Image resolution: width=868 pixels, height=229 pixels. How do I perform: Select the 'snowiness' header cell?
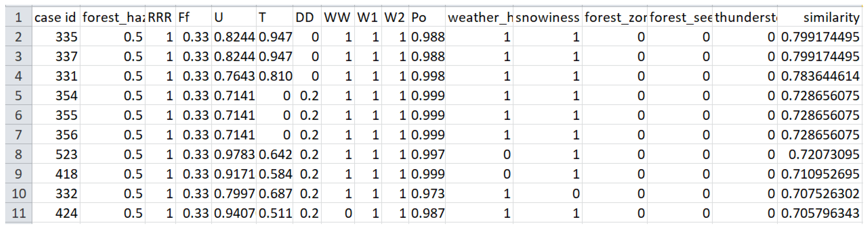tap(547, 17)
